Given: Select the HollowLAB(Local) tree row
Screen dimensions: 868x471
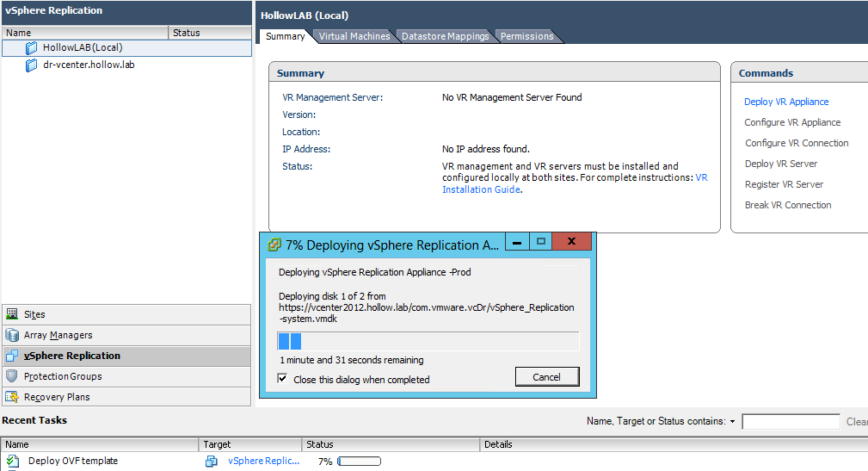Looking at the screenshot, I should [x=126, y=48].
